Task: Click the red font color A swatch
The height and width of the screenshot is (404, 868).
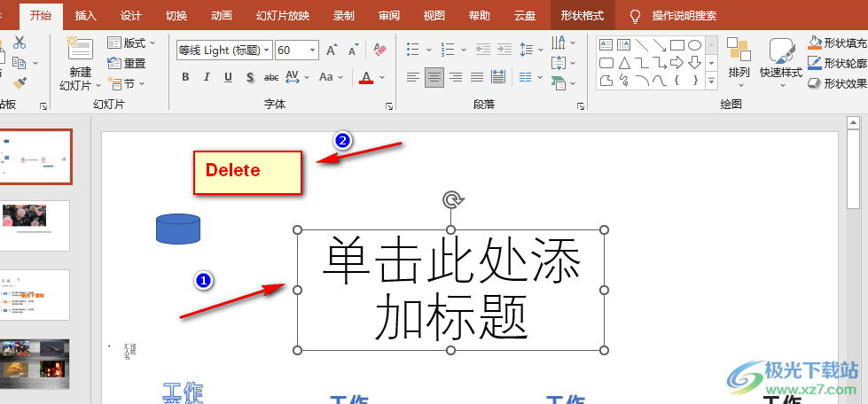Action: (366, 78)
